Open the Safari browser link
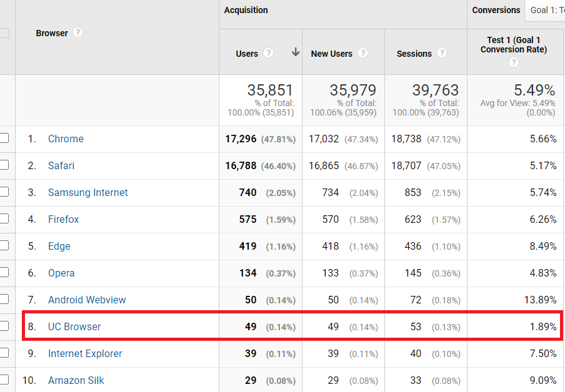The width and height of the screenshot is (565, 392). pos(61,165)
